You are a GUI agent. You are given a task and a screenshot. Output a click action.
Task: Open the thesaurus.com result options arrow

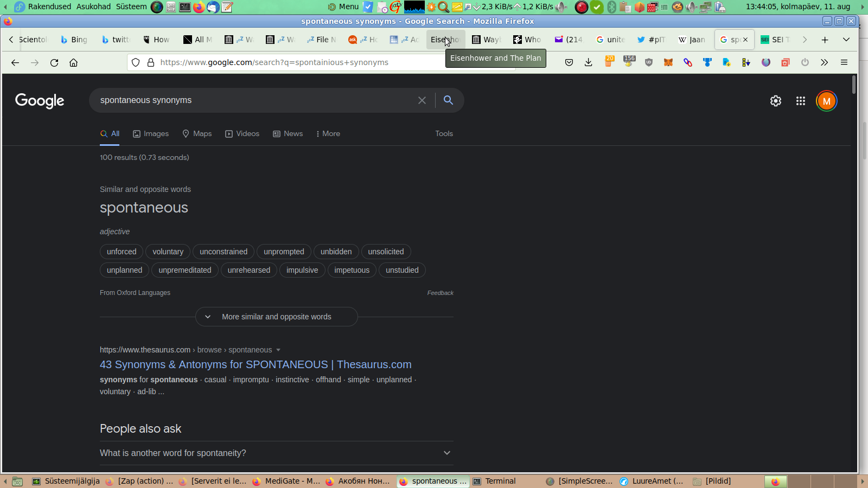(278, 350)
